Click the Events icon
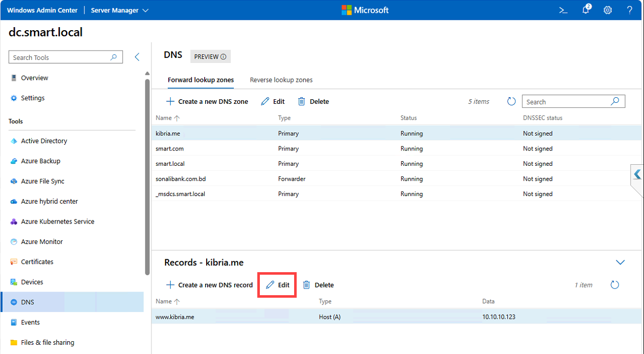The image size is (644, 354). [x=14, y=322]
